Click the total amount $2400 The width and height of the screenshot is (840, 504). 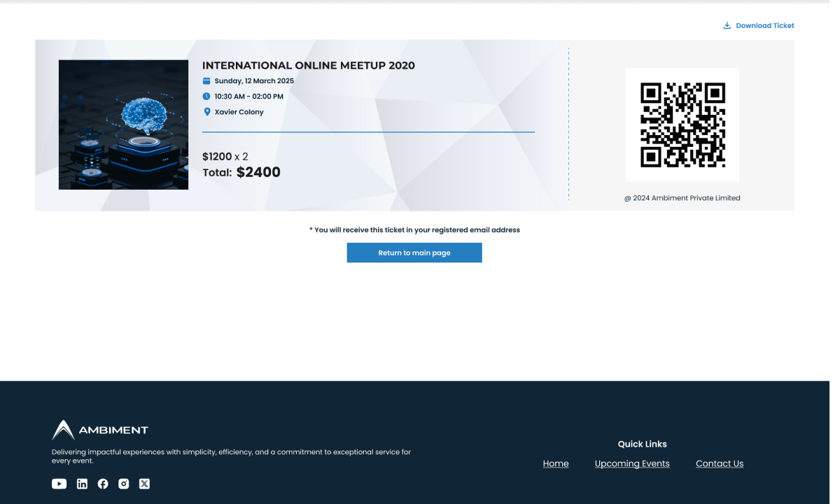pos(258,172)
